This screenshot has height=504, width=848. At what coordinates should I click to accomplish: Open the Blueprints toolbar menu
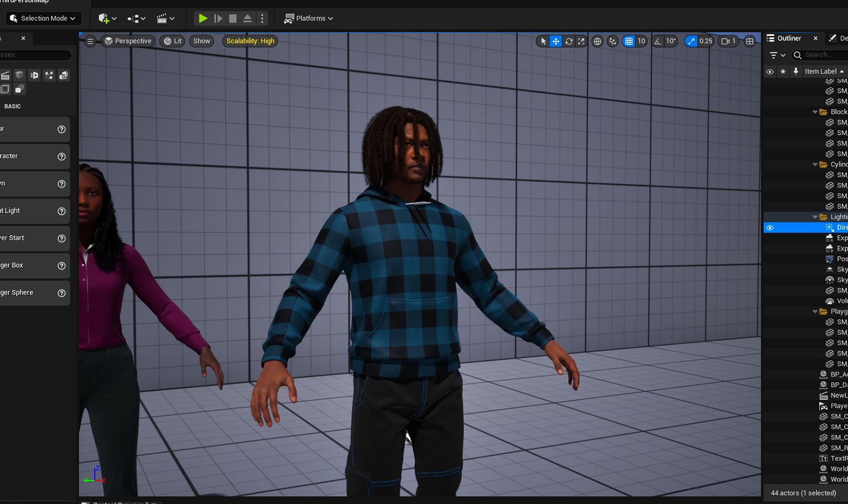click(x=135, y=18)
